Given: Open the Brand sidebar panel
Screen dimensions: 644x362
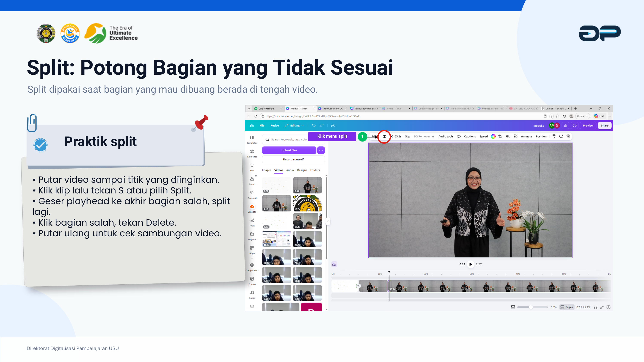Looking at the screenshot, I should [252, 181].
